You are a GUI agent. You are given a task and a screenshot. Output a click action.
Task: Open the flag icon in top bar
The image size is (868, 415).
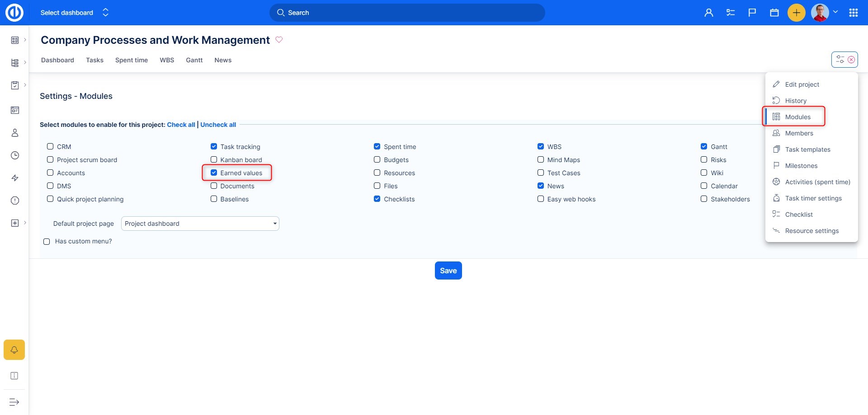752,13
